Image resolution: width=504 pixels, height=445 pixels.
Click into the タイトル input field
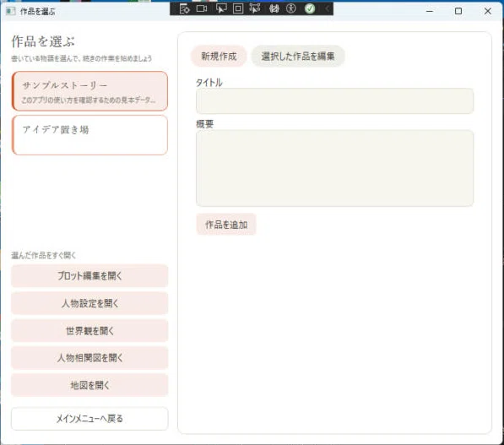pyautogui.click(x=334, y=101)
